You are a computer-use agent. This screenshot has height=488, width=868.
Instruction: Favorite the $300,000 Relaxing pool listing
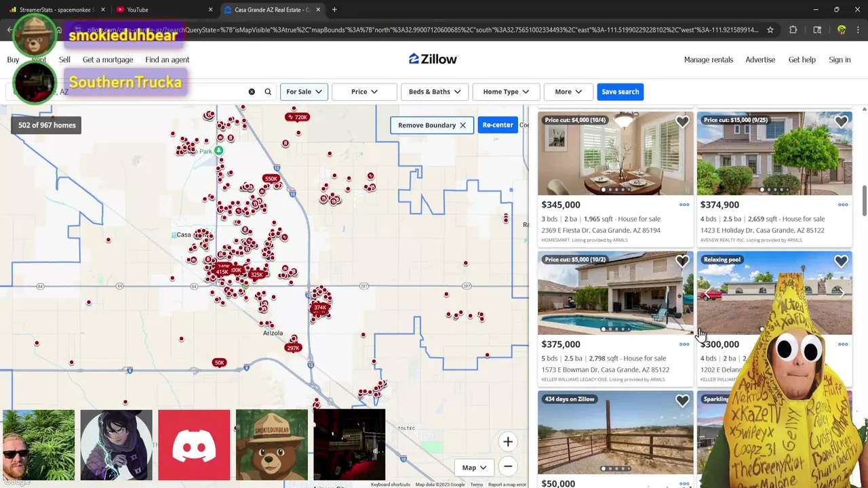tap(841, 262)
